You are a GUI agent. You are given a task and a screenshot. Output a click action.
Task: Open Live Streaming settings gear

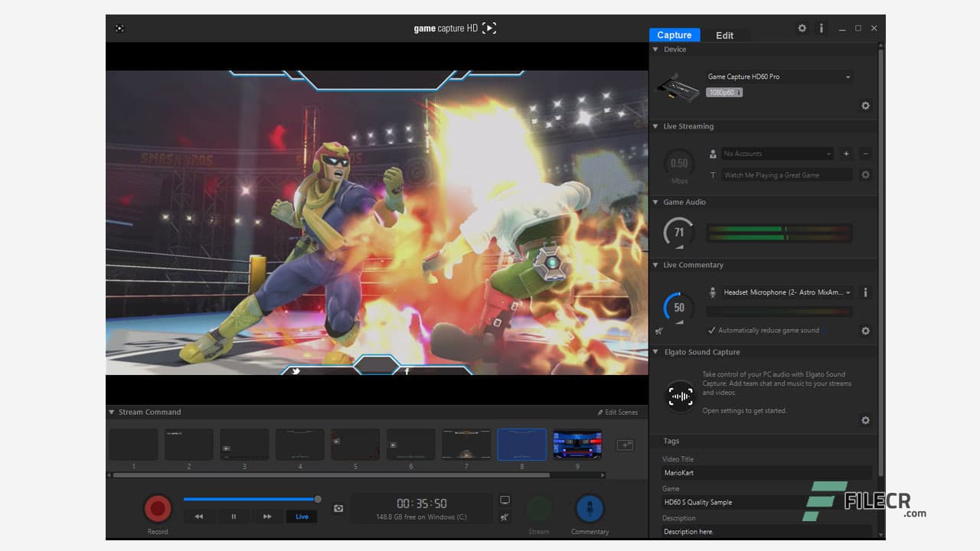865,174
